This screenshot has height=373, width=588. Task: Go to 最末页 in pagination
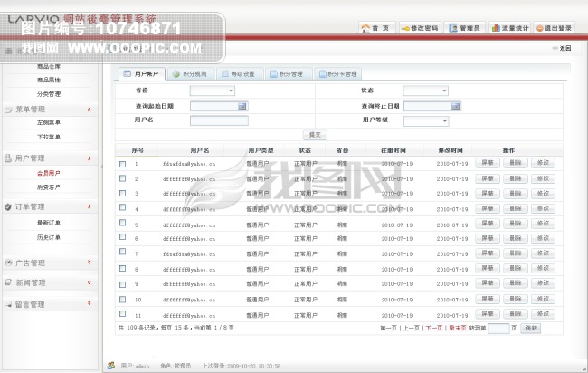(458, 328)
